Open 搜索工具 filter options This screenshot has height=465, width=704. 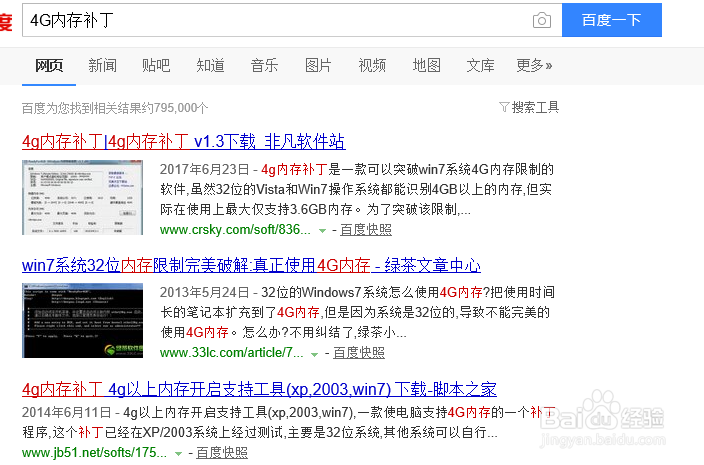pyautogui.click(x=529, y=107)
